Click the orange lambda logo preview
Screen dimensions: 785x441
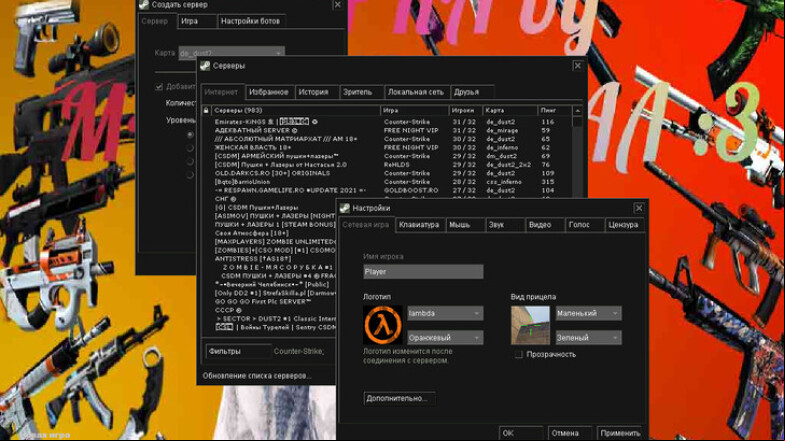[382, 325]
